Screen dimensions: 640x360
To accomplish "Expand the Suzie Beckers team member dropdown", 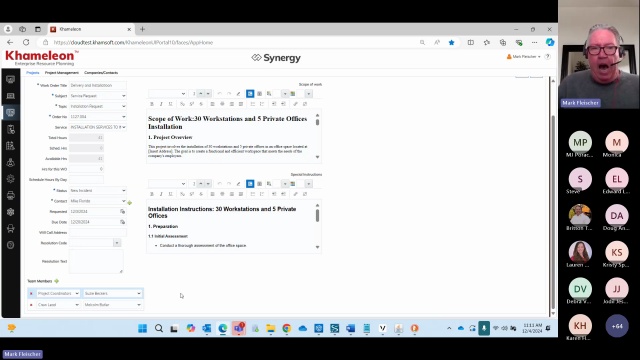I will coord(113,293).
